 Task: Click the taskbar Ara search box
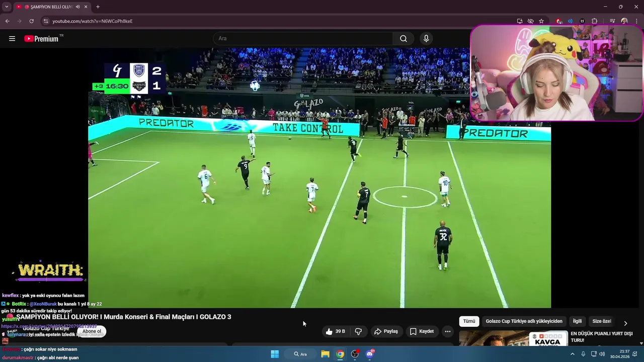pyautogui.click(x=300, y=354)
